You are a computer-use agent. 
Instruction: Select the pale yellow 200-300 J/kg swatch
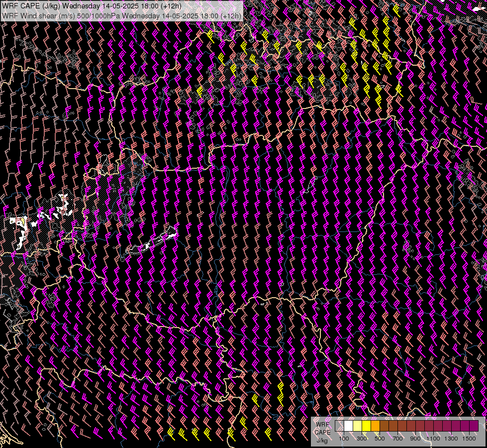point(358,426)
